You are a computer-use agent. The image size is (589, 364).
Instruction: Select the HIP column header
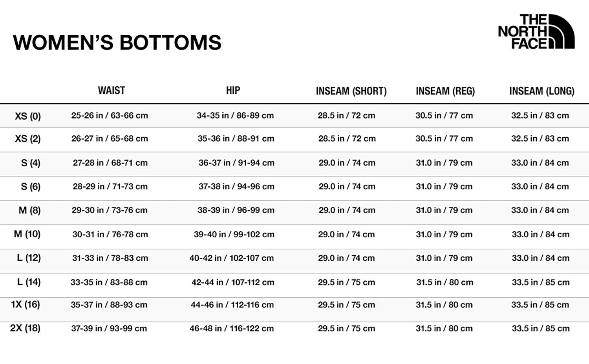point(233,91)
